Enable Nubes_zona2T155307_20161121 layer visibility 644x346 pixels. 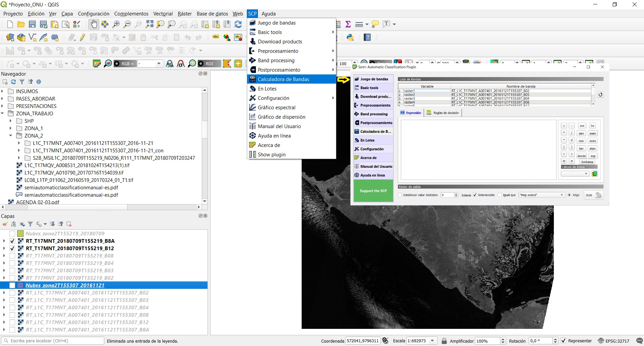(12, 285)
